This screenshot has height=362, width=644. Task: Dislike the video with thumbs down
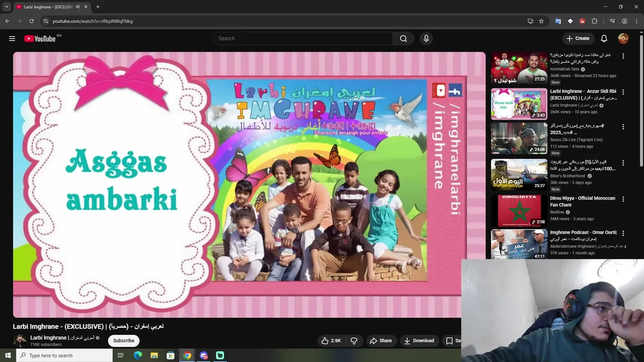(354, 341)
